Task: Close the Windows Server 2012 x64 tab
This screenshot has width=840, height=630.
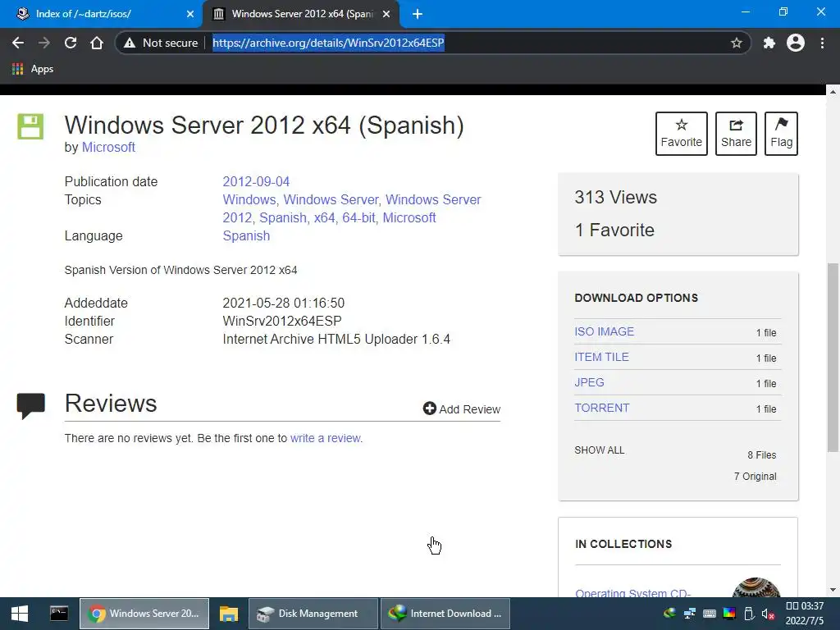Action: click(386, 14)
